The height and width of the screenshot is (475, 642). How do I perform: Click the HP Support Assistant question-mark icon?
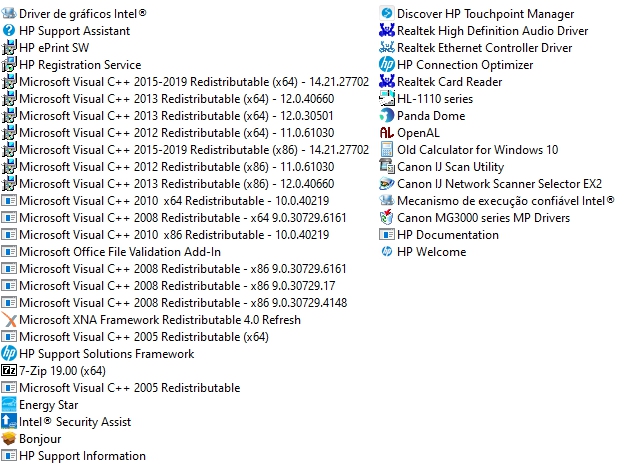(x=9, y=30)
